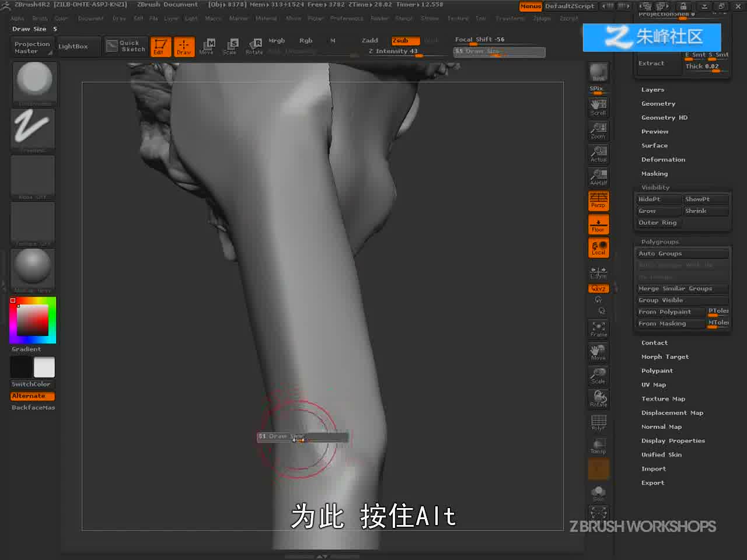
Task: Open the Brush menu
Action: 40,19
